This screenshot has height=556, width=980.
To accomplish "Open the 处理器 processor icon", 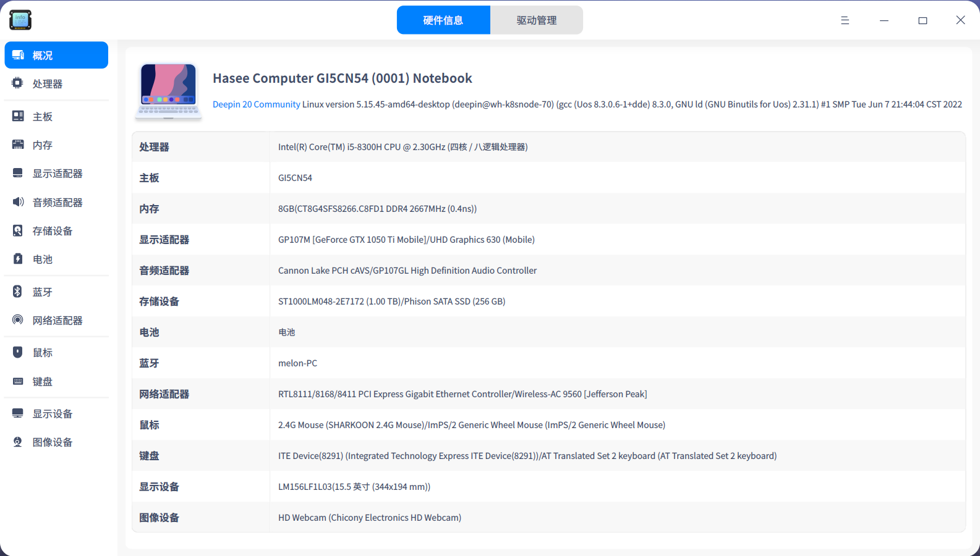I will point(18,83).
